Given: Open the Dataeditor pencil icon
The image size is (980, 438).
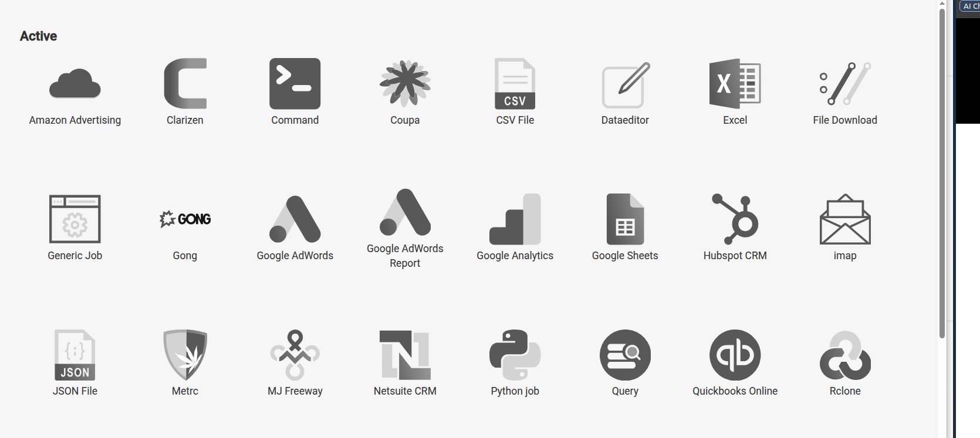Looking at the screenshot, I should pyautogui.click(x=625, y=84).
